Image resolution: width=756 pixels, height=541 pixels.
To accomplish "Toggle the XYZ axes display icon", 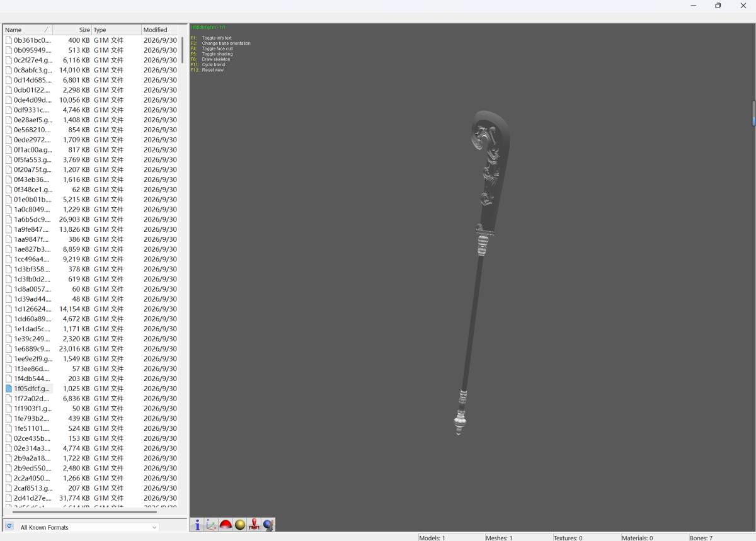I will (211, 525).
